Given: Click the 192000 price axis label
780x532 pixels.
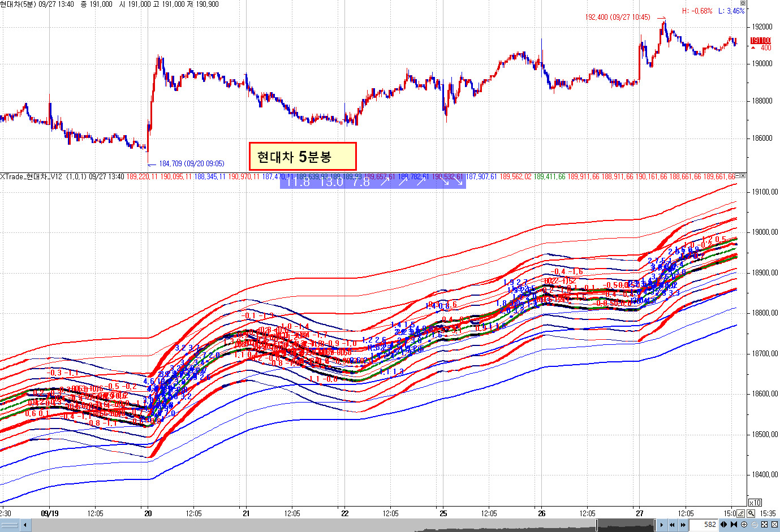Looking at the screenshot, I should pyautogui.click(x=762, y=27).
